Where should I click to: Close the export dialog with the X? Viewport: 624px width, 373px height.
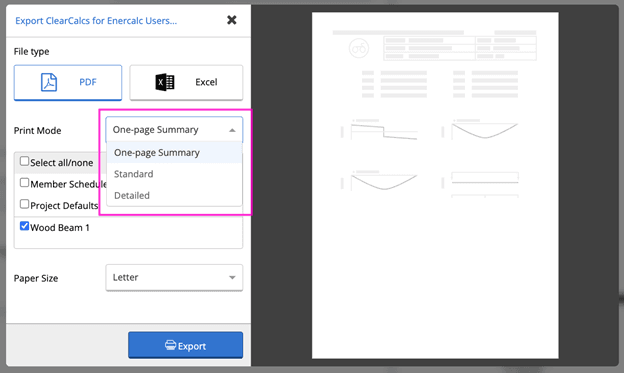point(232,20)
